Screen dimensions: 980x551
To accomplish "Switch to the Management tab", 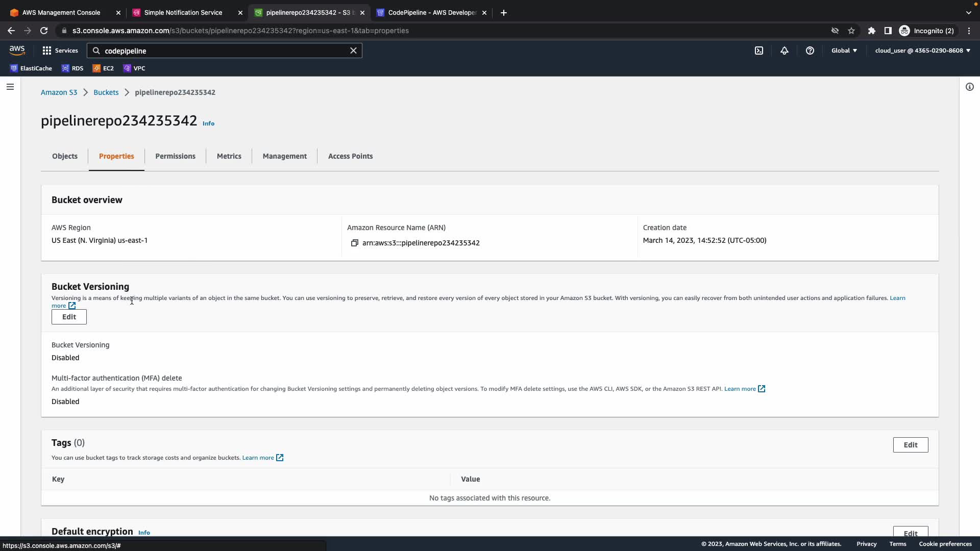I will 284,156.
